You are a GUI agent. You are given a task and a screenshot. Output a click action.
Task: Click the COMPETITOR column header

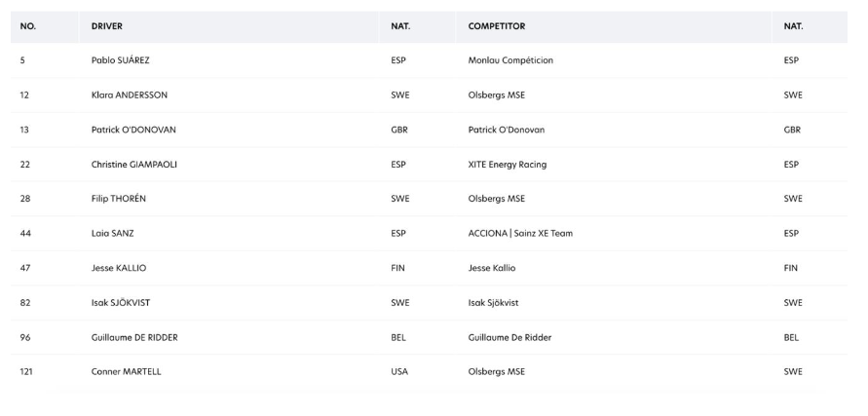[x=497, y=26]
